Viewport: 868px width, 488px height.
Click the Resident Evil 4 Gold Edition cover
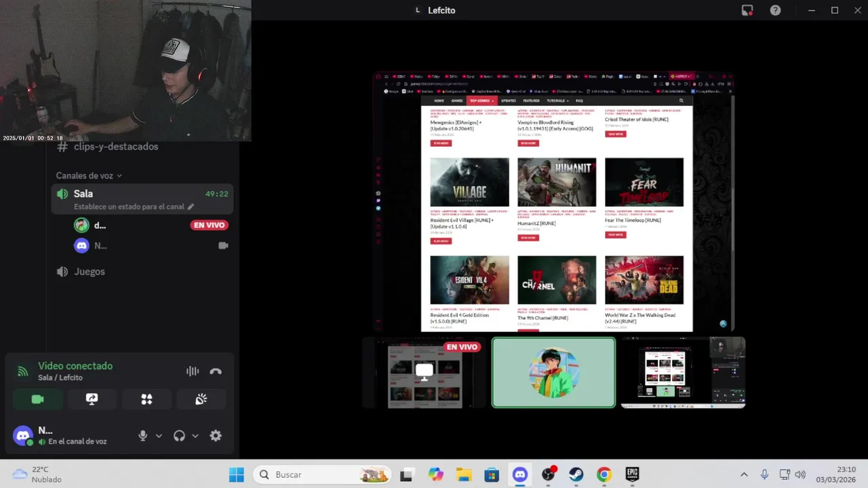pyautogui.click(x=469, y=280)
